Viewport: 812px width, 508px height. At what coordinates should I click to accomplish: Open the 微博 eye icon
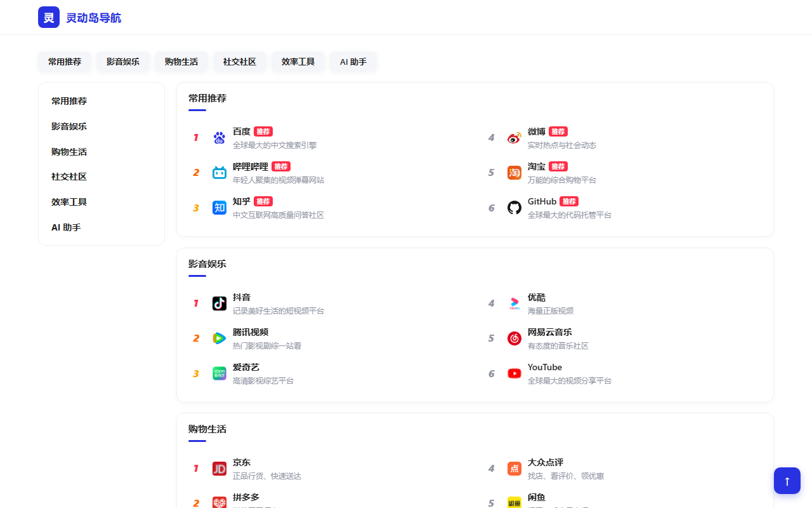point(514,138)
